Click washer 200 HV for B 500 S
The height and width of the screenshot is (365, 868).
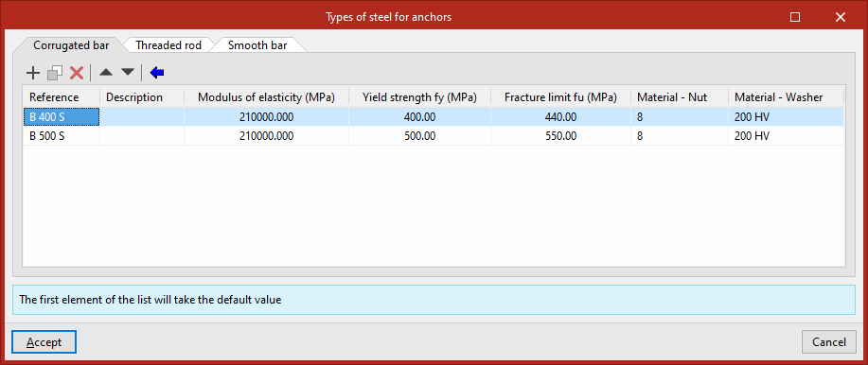pyautogui.click(x=786, y=135)
